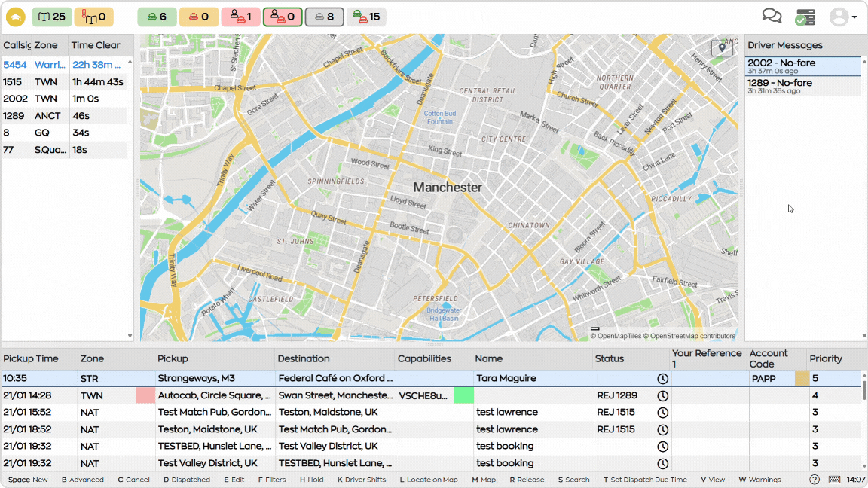Toggle the pink driver filter showing 1
Screen dimensions: 868x488
[x=241, y=17]
